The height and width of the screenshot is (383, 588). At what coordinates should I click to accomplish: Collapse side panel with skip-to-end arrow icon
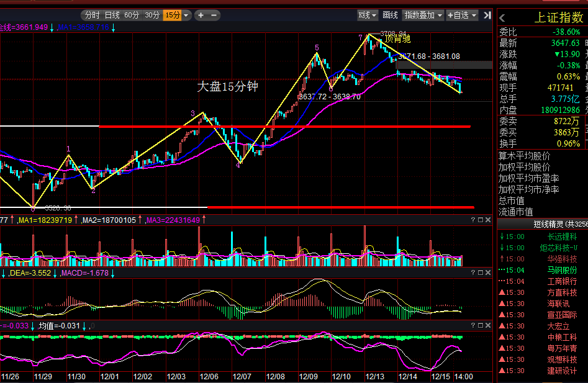(487, 16)
